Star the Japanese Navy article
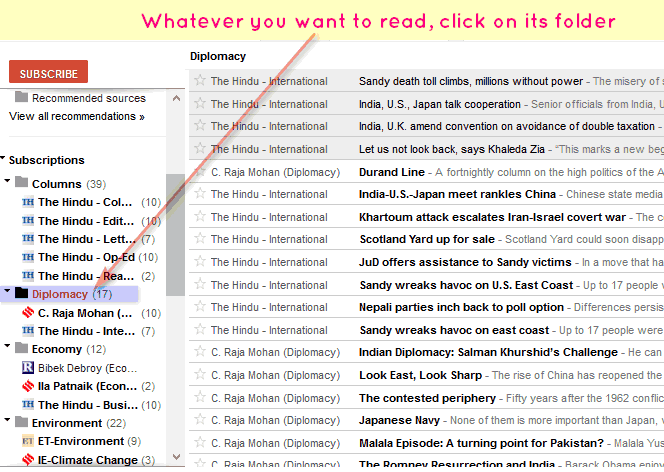The width and height of the screenshot is (664, 472). (x=200, y=420)
